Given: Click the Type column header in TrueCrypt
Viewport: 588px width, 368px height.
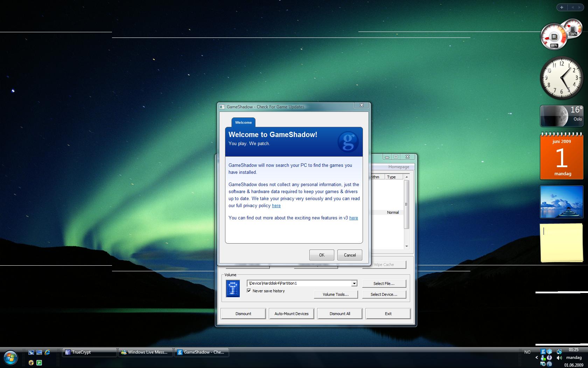Looking at the screenshot, I should pyautogui.click(x=394, y=177).
